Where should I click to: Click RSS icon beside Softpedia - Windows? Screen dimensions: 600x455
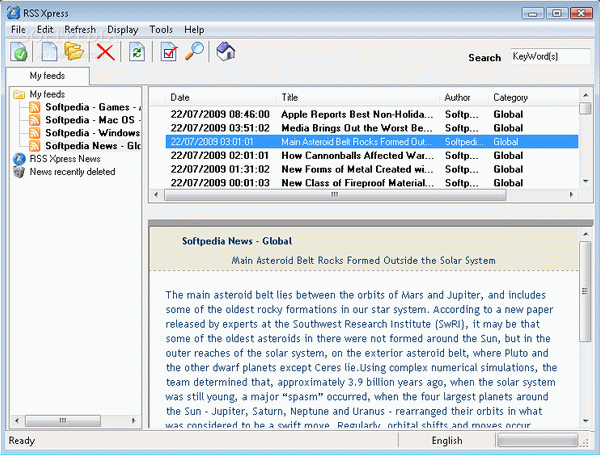34,133
